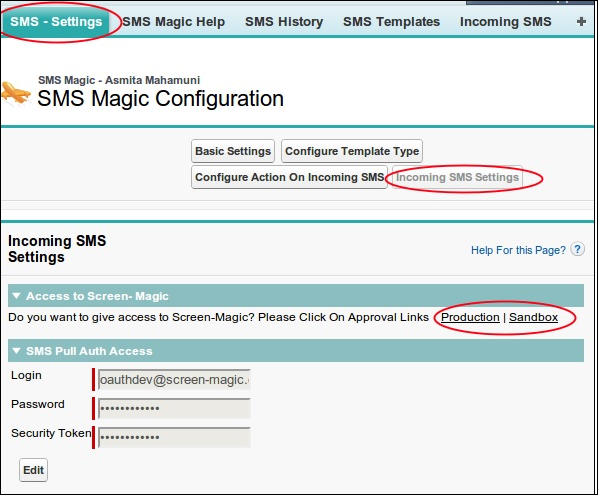This screenshot has height=495, width=598.
Task: Open Configure Action On Incoming SMS
Action: pos(289,177)
